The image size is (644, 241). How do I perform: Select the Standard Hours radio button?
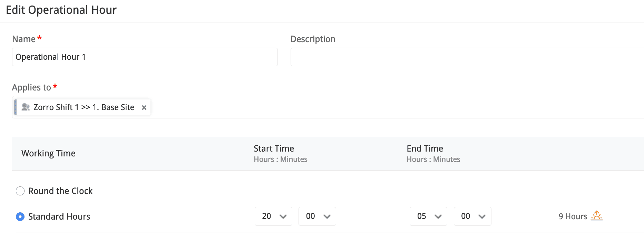click(x=20, y=216)
